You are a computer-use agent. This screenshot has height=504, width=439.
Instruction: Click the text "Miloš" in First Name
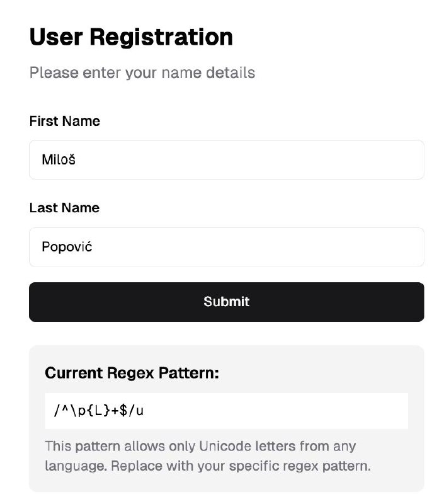[59, 160]
